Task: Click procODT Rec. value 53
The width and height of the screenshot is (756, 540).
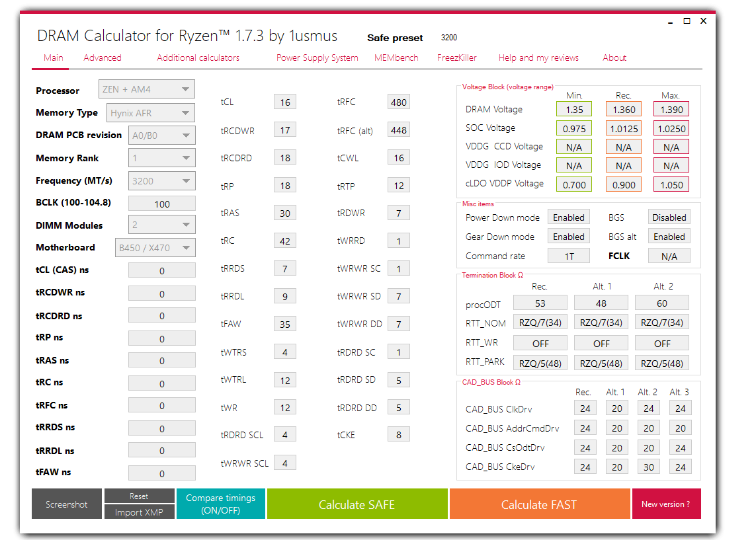Action: [540, 303]
